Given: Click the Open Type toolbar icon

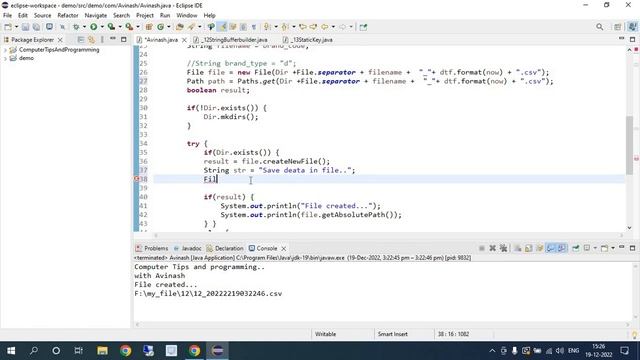Looking at the screenshot, I should coord(180,27).
